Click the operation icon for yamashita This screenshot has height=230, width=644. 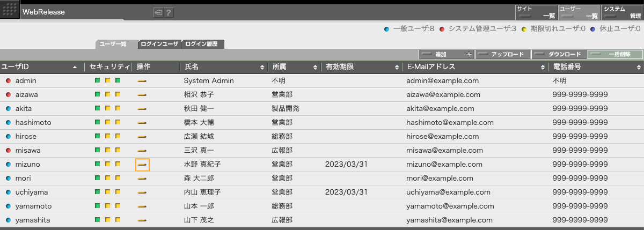(142, 220)
